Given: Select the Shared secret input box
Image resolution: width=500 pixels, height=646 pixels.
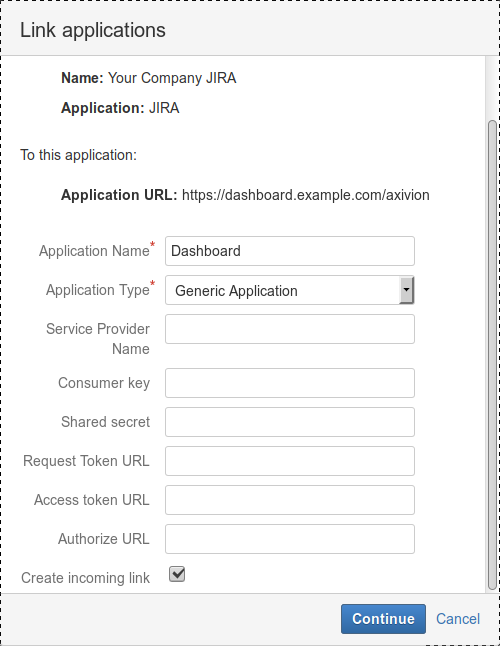Looking at the screenshot, I should click(x=290, y=422).
